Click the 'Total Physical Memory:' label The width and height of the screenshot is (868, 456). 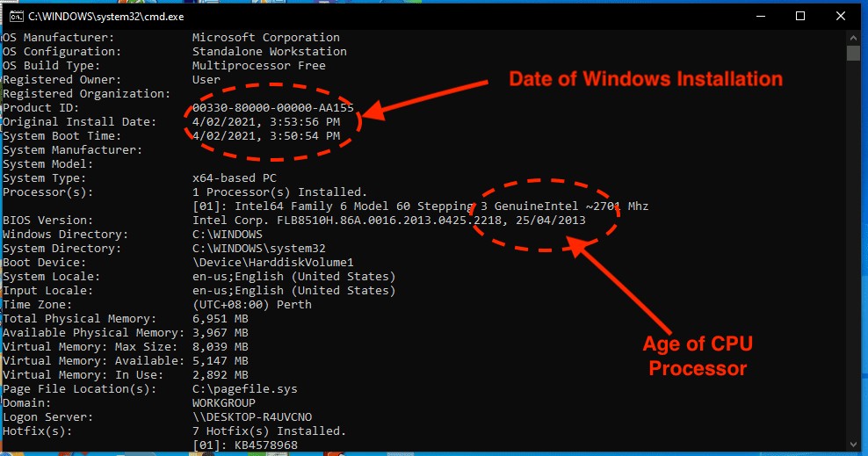pos(79,319)
